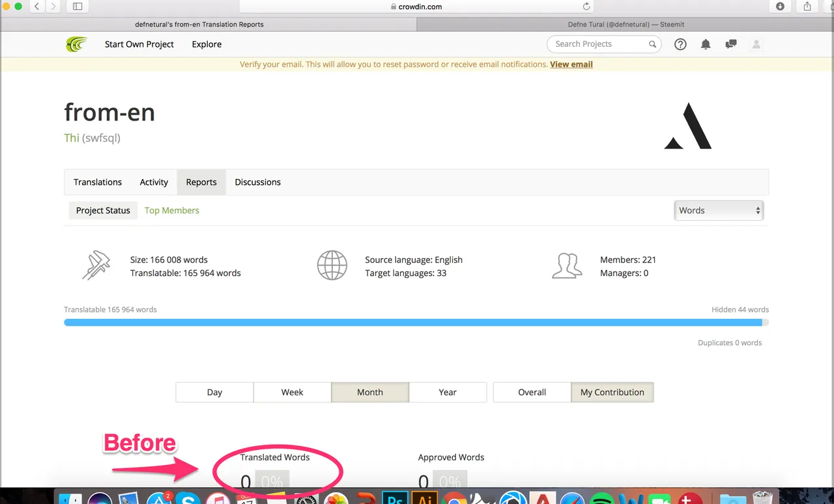
Task: Open Spotify from the Dock
Action: [603, 499]
